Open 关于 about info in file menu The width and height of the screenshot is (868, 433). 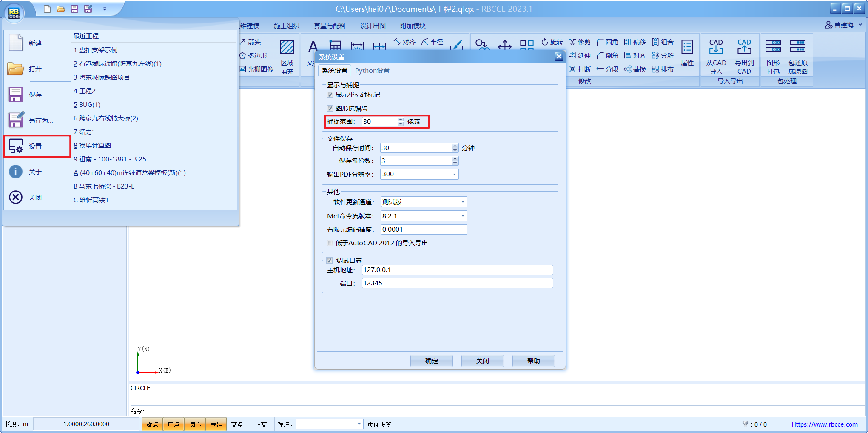click(x=16, y=172)
